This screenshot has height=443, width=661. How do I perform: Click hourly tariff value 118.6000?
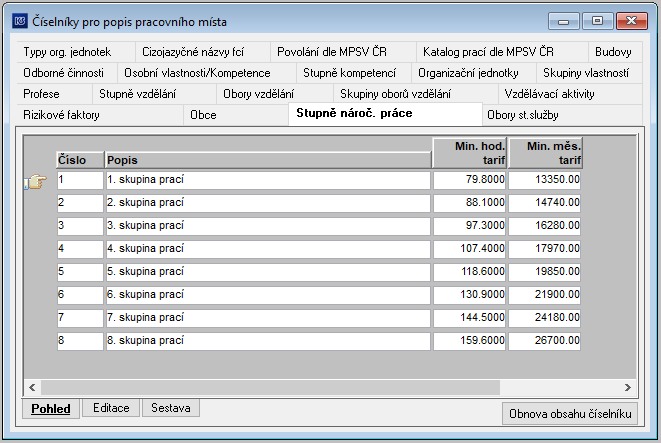pos(470,272)
